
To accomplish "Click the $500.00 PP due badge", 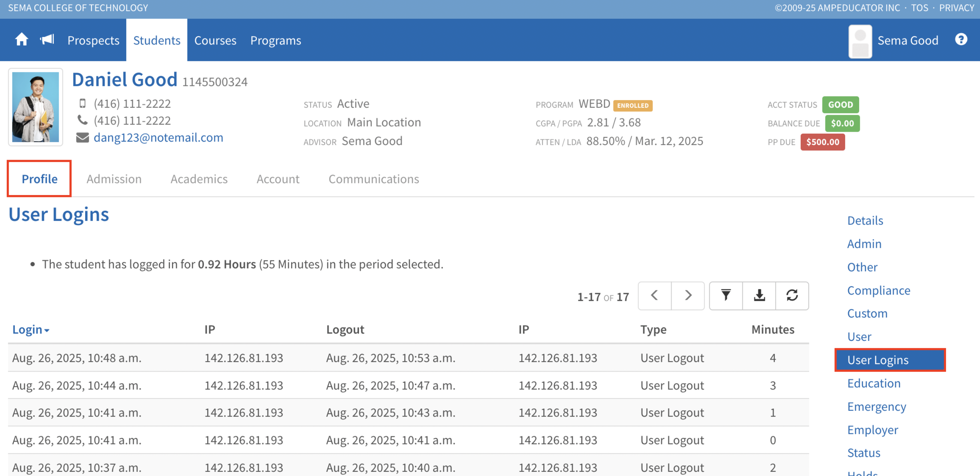I will pyautogui.click(x=822, y=142).
